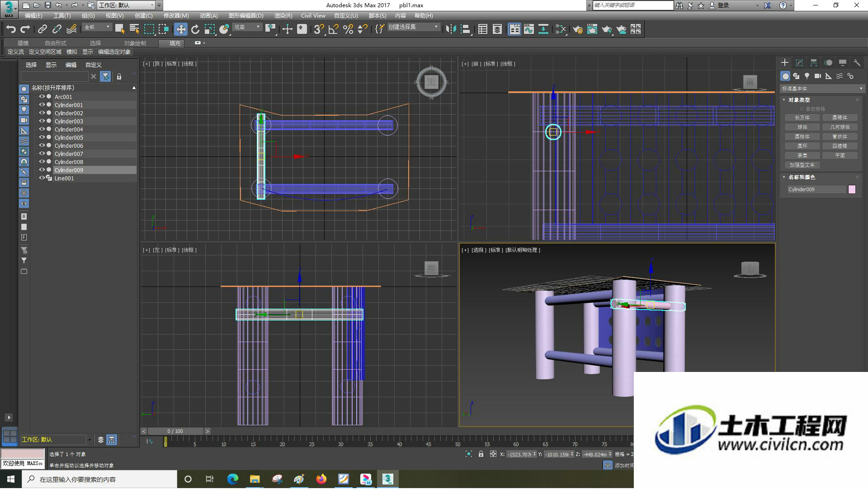Open Select by Name list tool

[134, 29]
